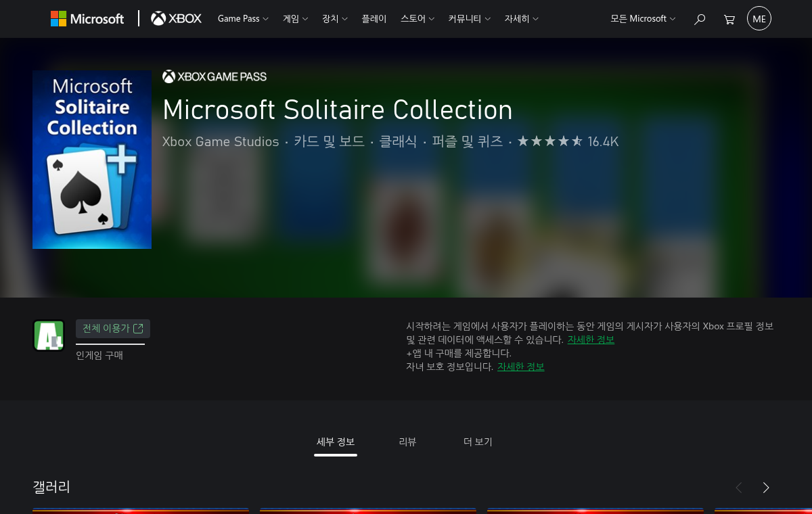Viewport: 812px width, 514px height.
Task: Click the 퍼즐 및 퀴즈 genre
Action: coord(468,141)
